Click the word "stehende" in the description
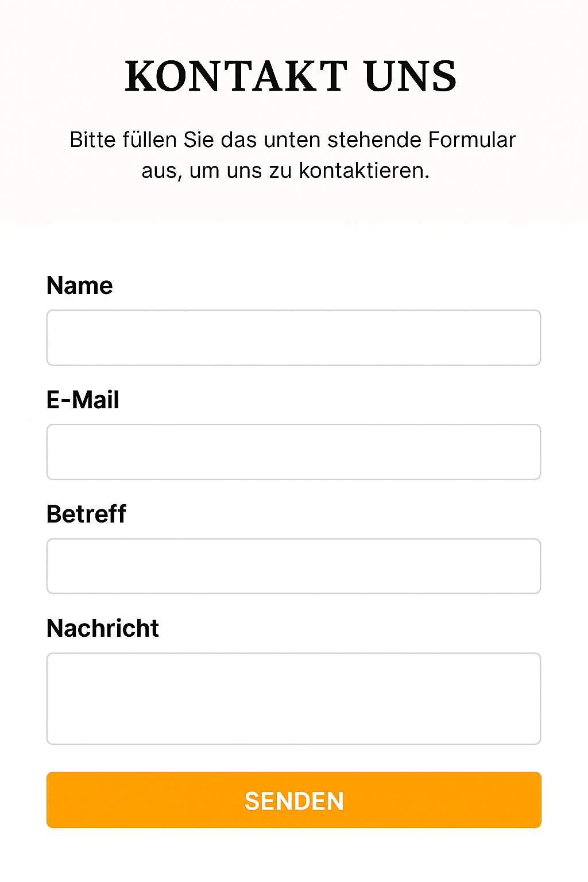The width and height of the screenshot is (588, 882). 375,140
